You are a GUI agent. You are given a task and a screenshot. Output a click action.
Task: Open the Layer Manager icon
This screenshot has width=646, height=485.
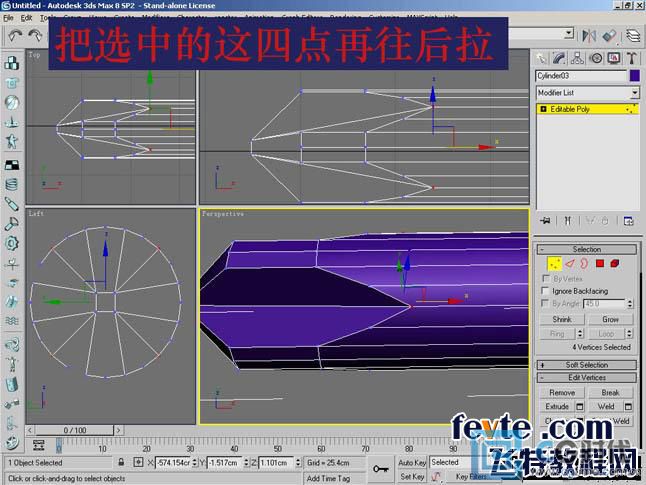tap(633, 36)
